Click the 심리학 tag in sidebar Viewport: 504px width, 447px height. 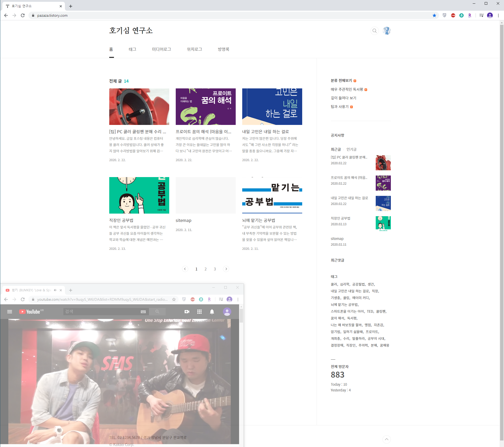344,284
